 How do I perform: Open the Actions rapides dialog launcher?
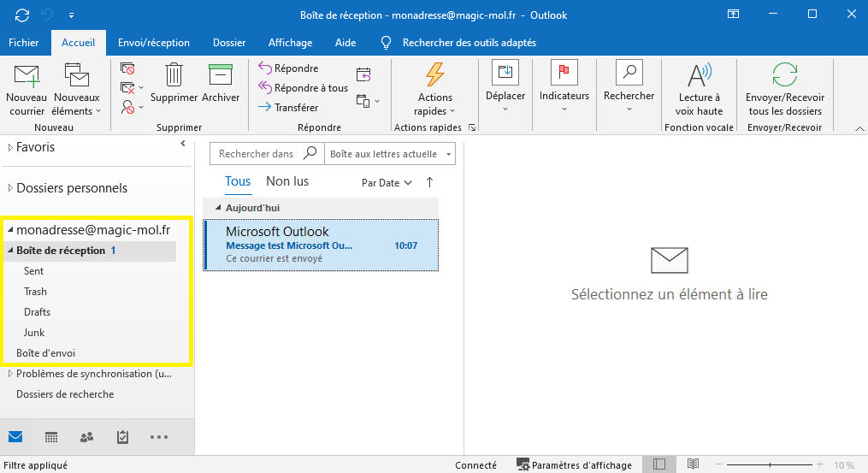(x=472, y=127)
